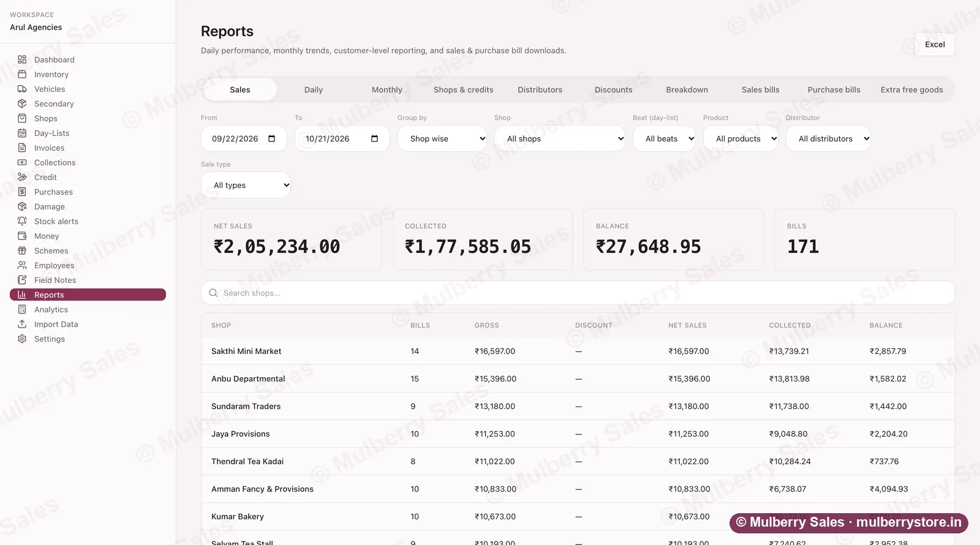The width and height of the screenshot is (980, 545).
Task: Click the Vehicles truck icon
Action: [22, 89]
